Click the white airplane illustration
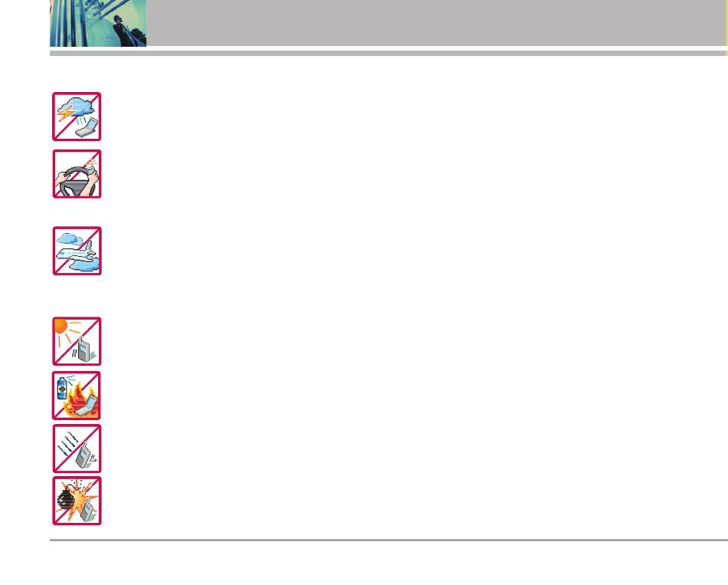This screenshot has width=728, height=585. click(x=76, y=253)
